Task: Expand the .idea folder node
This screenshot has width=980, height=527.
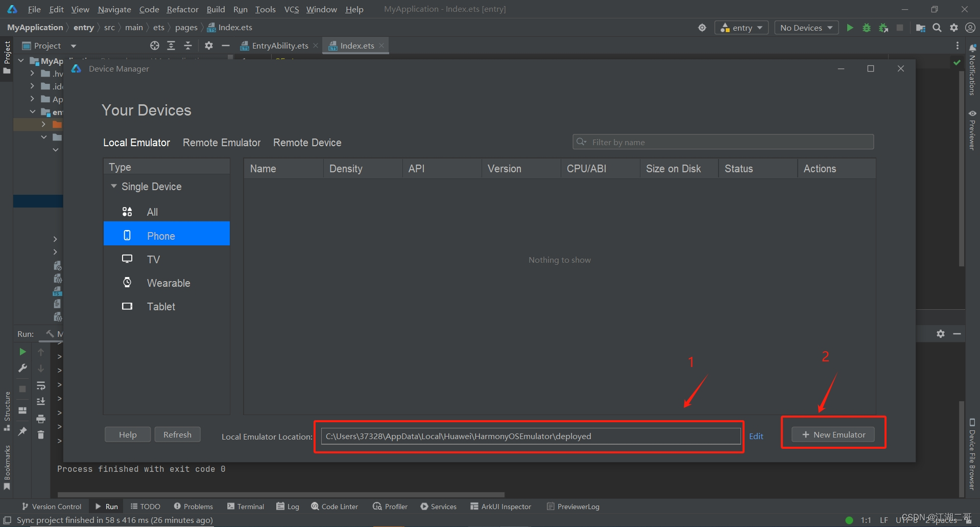Action: [32, 86]
